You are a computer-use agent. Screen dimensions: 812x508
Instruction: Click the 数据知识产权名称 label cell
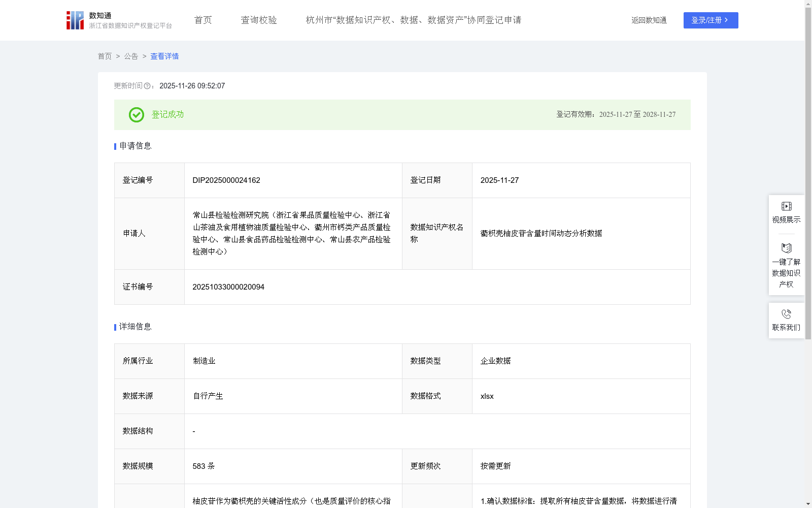pos(437,234)
